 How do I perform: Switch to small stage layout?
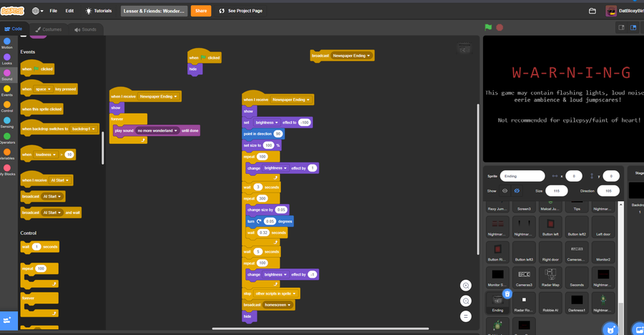[621, 27]
